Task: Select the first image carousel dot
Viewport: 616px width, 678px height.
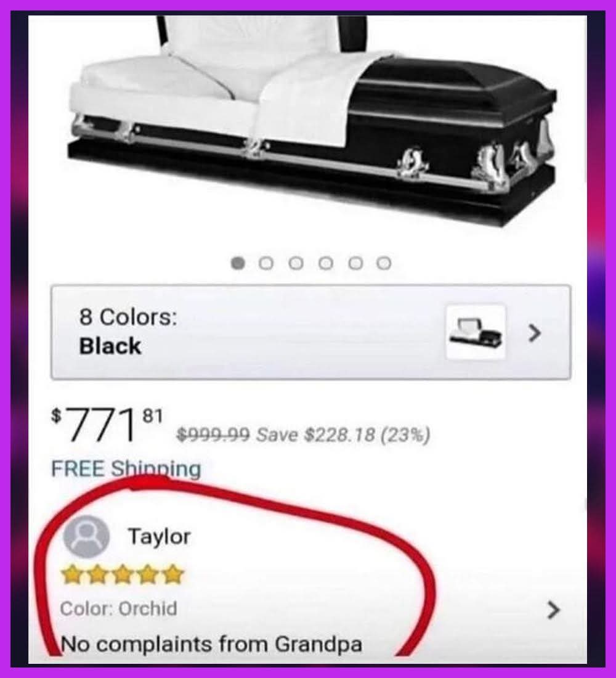Action: click(237, 263)
